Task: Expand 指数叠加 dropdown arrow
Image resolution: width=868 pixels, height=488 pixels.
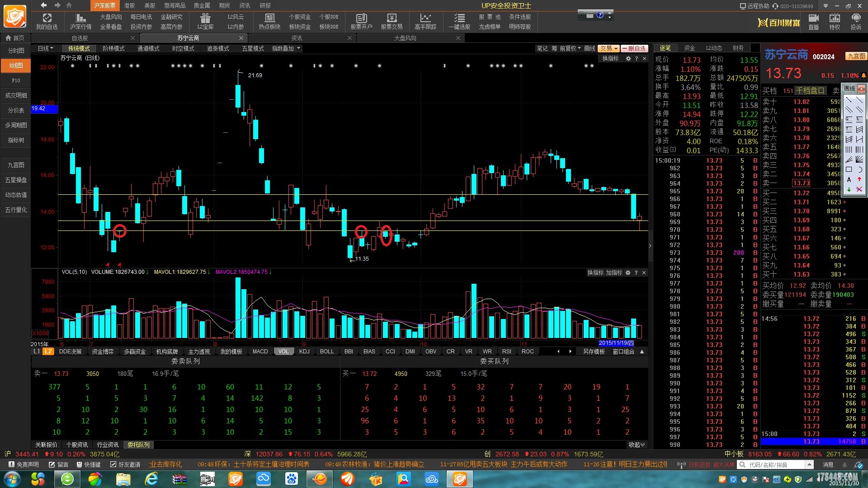Action: 298,48
